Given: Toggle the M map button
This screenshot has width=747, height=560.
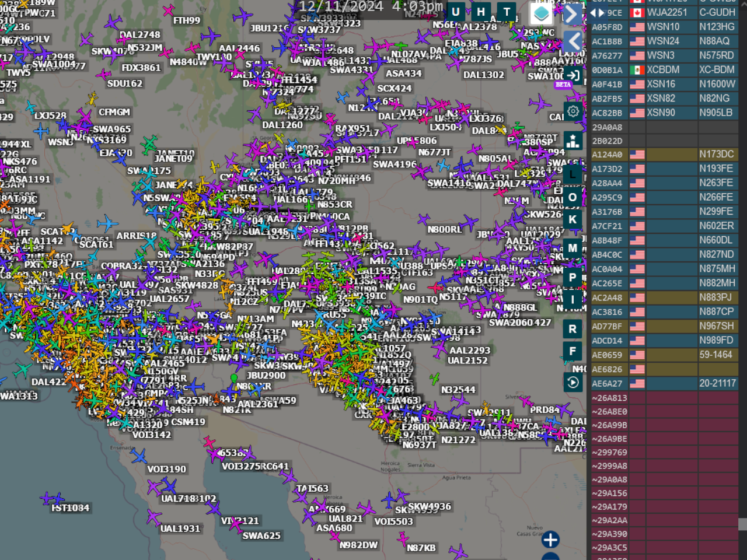Looking at the screenshot, I should pos(573,249).
